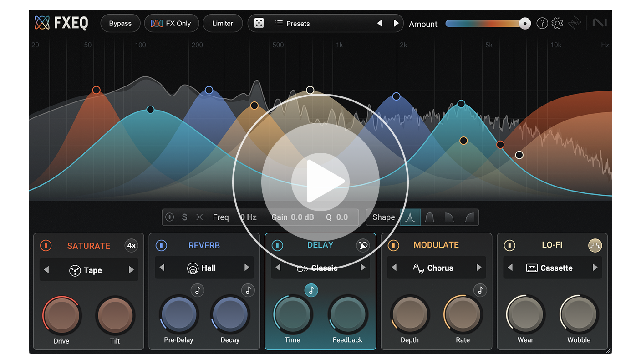This screenshot has height=364, width=641.
Task: Toggle the Delay module power button
Action: click(x=277, y=246)
